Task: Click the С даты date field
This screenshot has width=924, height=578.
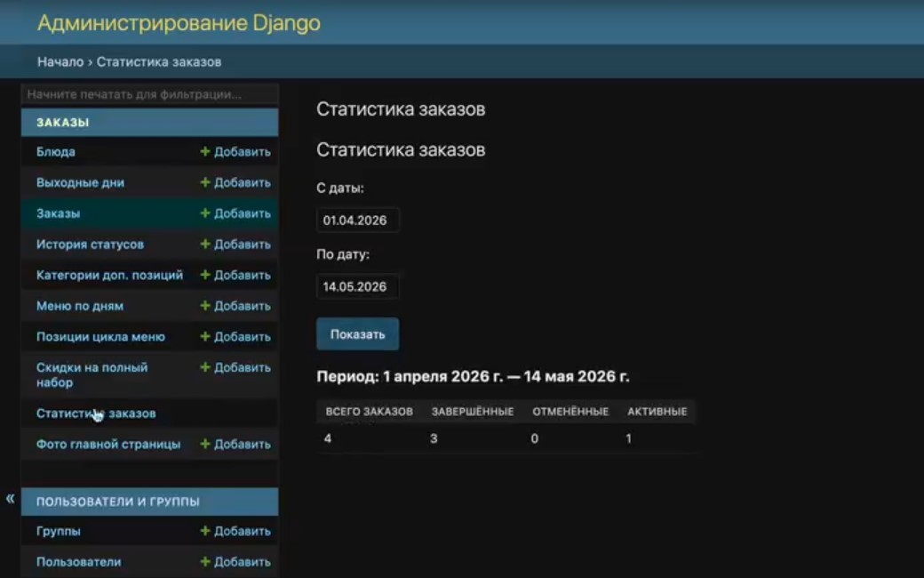Action: tap(358, 220)
